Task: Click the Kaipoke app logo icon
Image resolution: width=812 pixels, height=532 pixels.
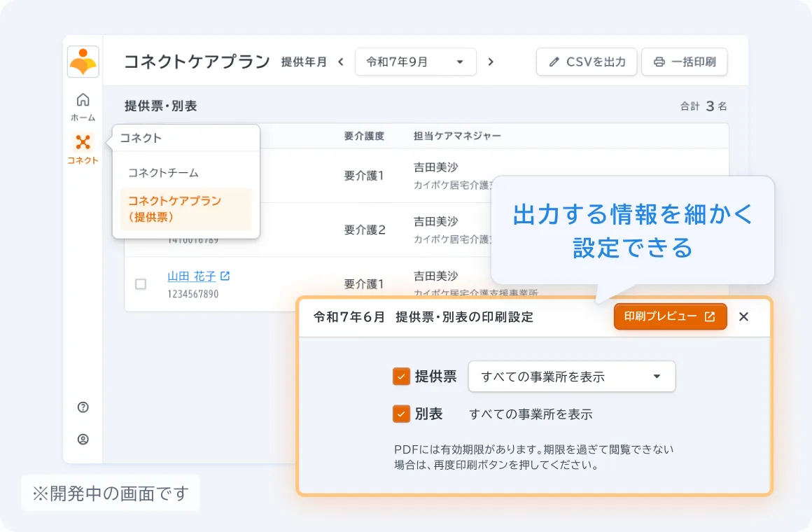Action: click(83, 62)
